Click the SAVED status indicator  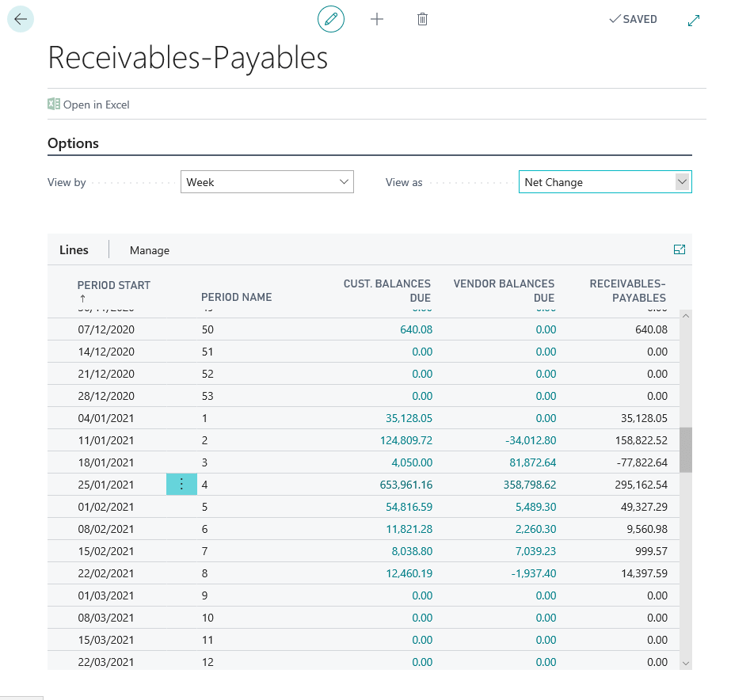click(x=633, y=19)
